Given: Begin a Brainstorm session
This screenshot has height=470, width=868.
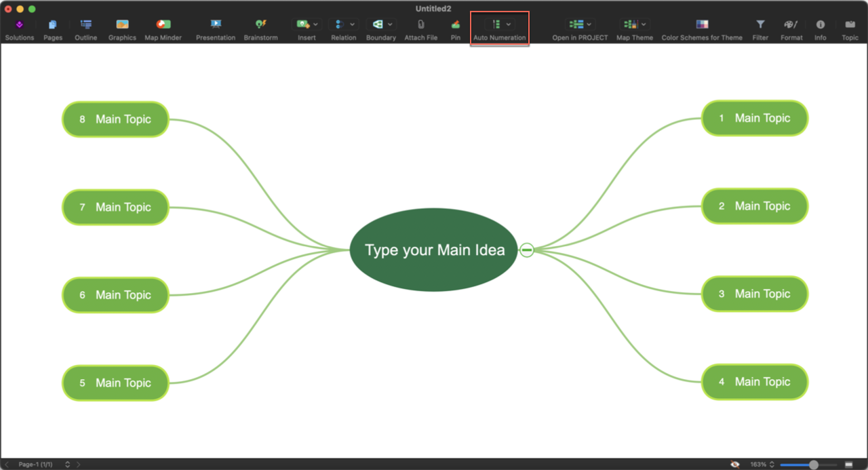Looking at the screenshot, I should [x=261, y=29].
